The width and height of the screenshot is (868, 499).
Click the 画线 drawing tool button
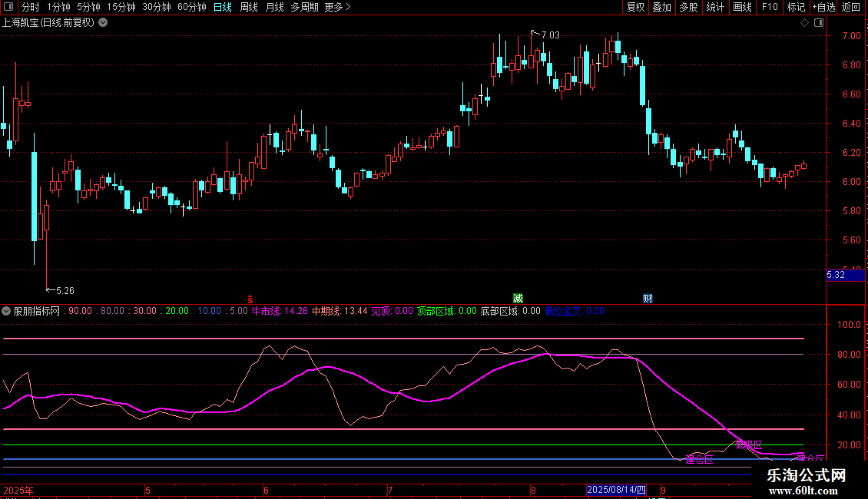[742, 7]
